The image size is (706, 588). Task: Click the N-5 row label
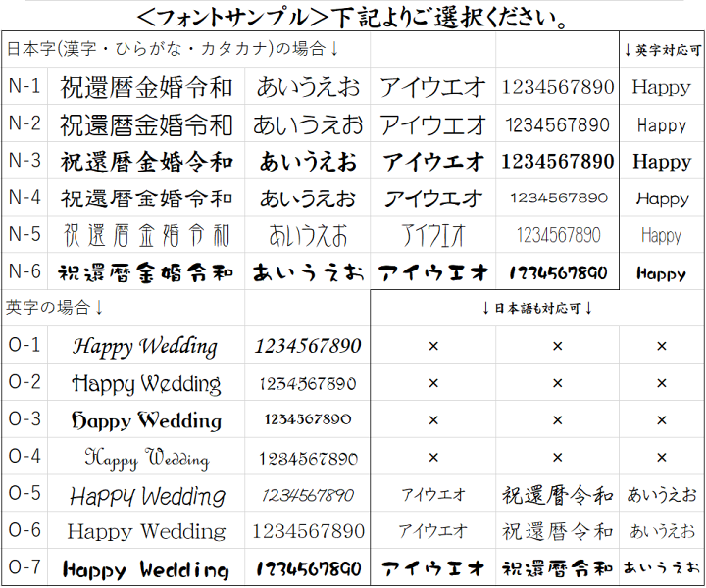(x=25, y=234)
